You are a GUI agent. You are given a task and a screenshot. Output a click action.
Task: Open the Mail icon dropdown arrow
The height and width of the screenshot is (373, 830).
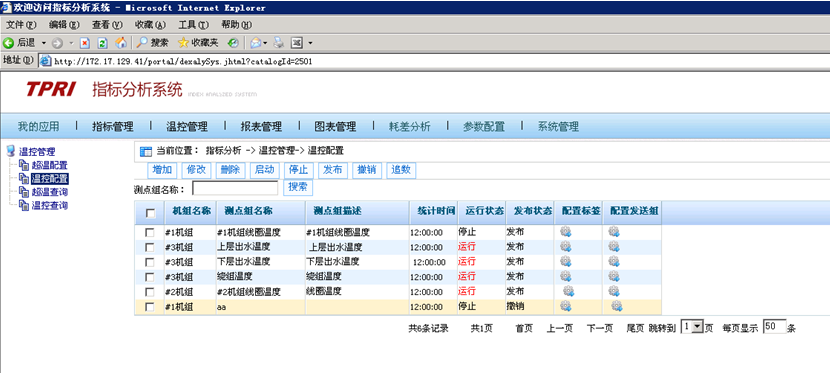point(265,43)
